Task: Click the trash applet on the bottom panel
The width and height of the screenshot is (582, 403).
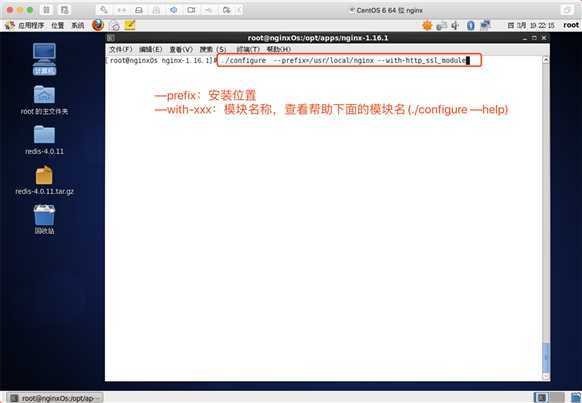Action: (576, 398)
